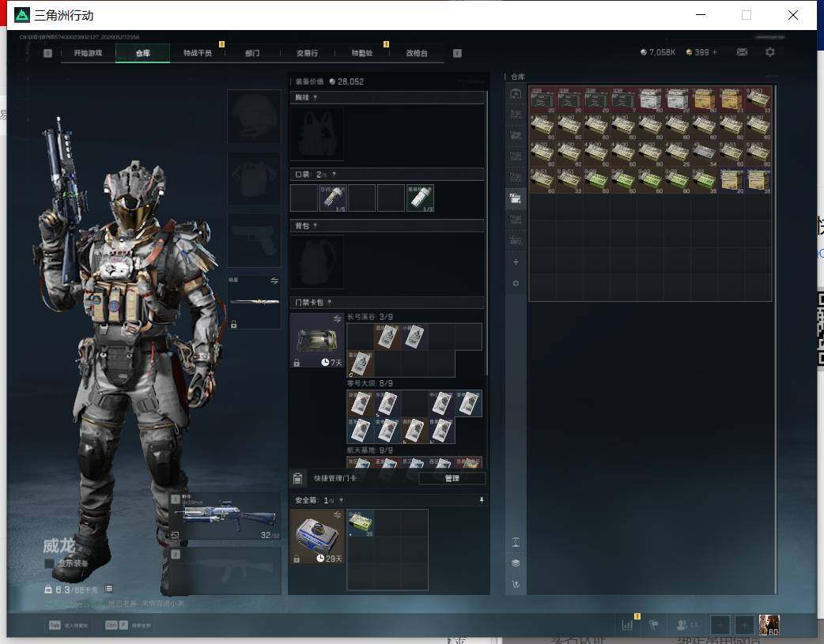Click the warehouse 回收 icon at bottom

516,584
